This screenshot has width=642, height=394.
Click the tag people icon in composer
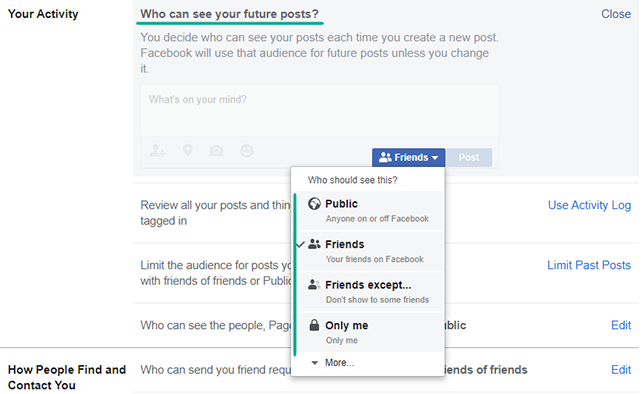(x=157, y=151)
